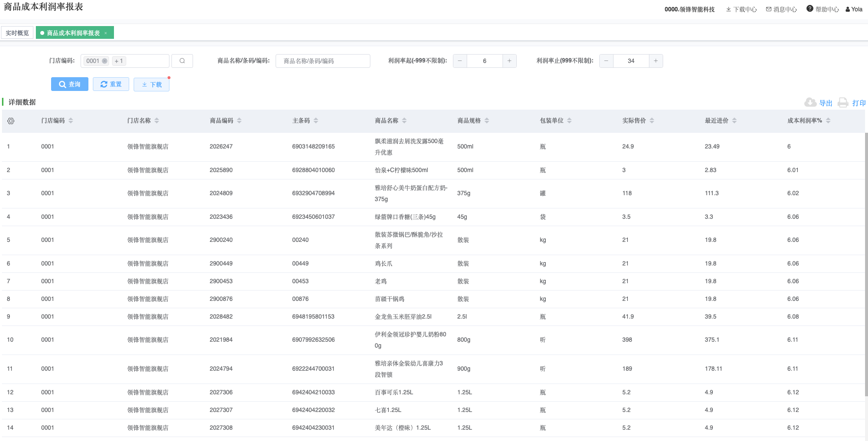868x441 pixels.
Task: Click the vertical scrollbar on the table
Action: (x=866, y=264)
